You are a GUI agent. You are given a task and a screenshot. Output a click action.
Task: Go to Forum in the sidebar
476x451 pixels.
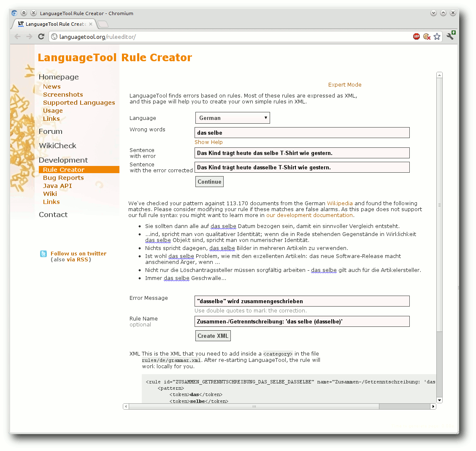(x=50, y=131)
